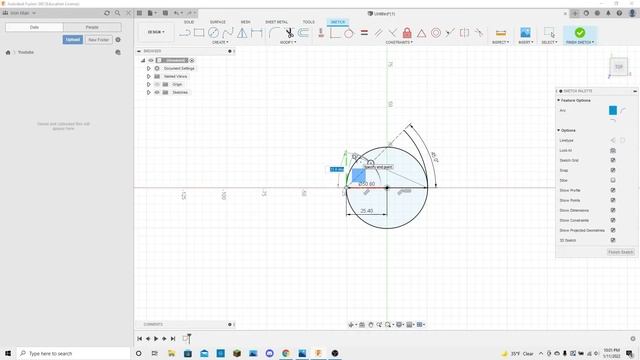The height and width of the screenshot is (360, 640).
Task: Open the Create dropdown menu
Action: point(220,42)
